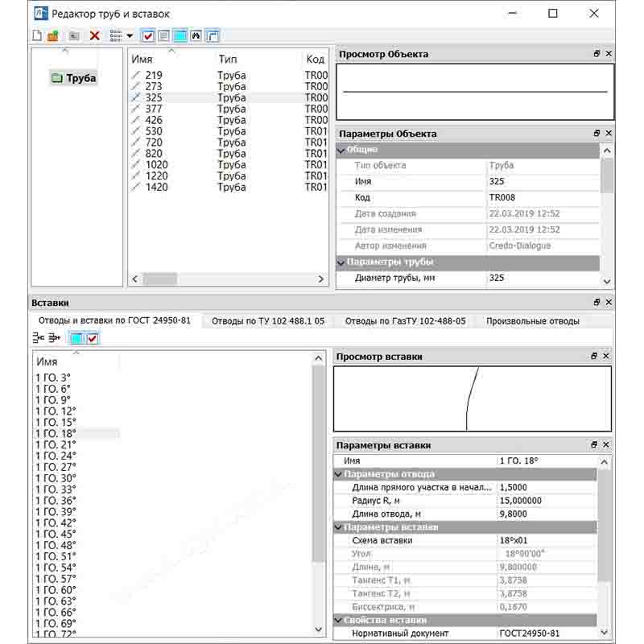Open the Произвольные отводы tab
644x644 pixels.
(532, 320)
